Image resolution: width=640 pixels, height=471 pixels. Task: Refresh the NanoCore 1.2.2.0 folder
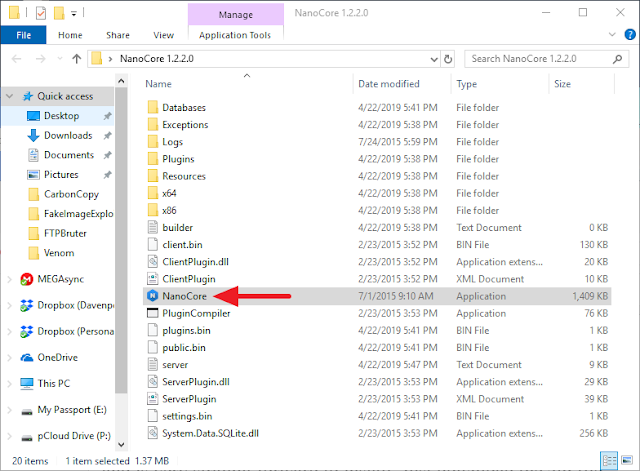click(x=448, y=59)
